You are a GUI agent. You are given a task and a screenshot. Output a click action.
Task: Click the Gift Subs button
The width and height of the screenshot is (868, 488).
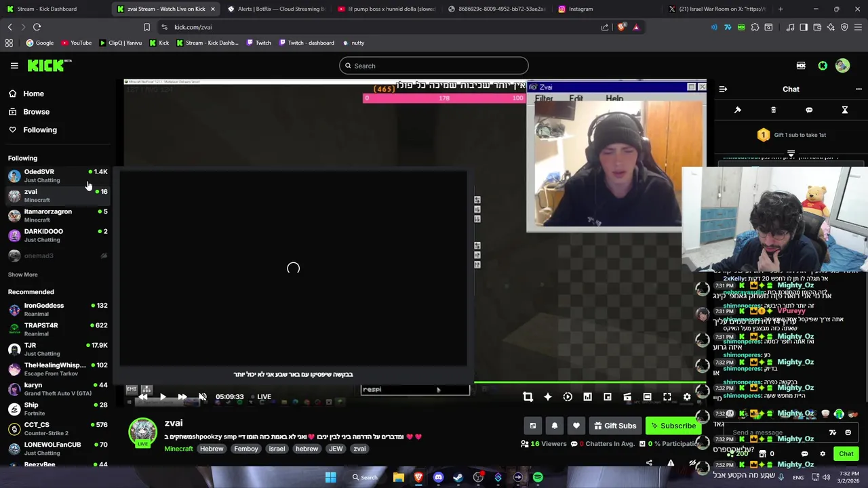614,426
